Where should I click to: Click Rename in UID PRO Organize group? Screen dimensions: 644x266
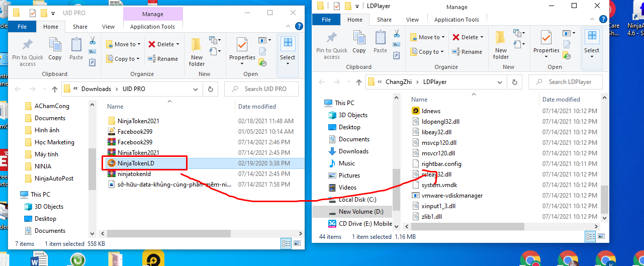163,59
